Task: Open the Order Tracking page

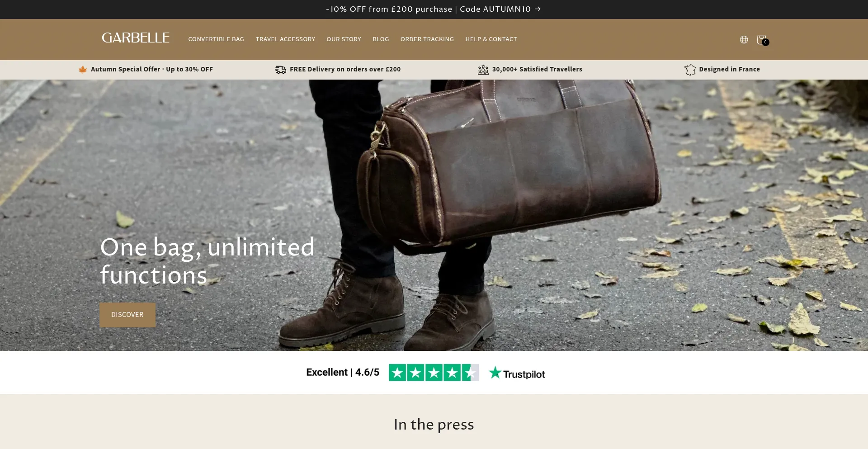Action: (427, 39)
